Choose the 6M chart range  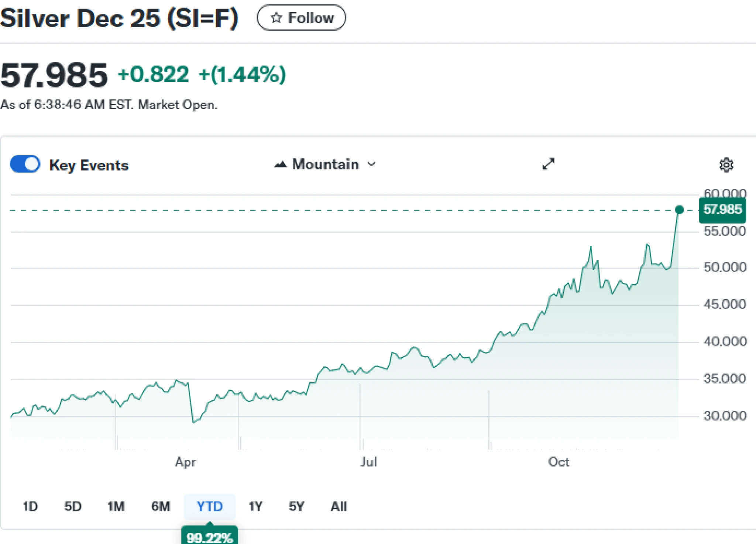(x=161, y=506)
